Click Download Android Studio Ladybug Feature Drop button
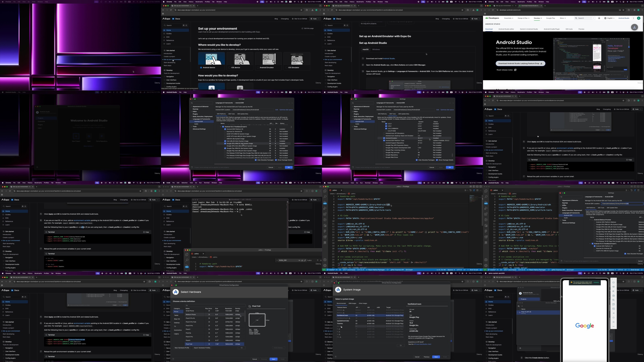644x362 pixels. coord(520,64)
